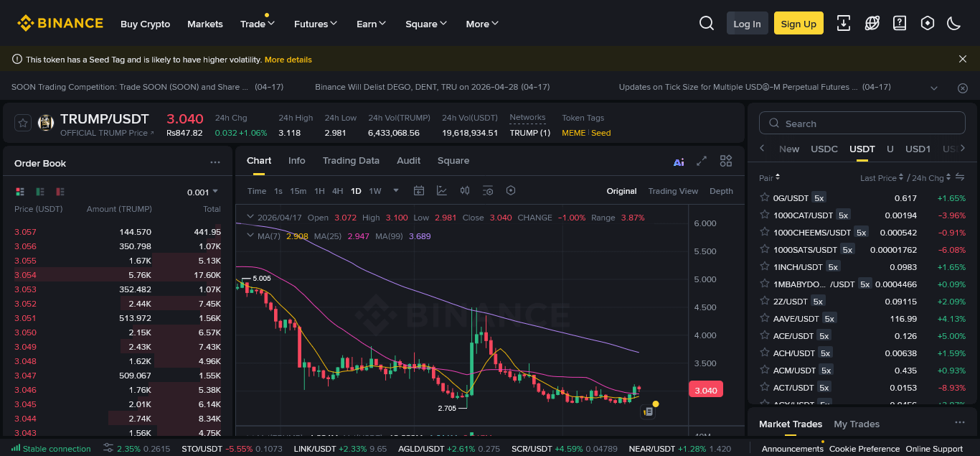Open the go-to-date calendar icon
The width and height of the screenshot is (980, 456).
point(419,190)
